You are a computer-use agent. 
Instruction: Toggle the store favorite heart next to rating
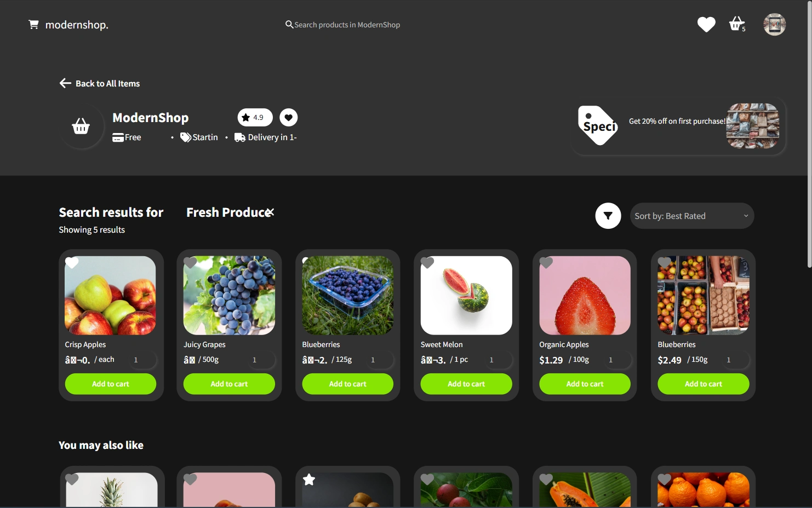pos(289,117)
